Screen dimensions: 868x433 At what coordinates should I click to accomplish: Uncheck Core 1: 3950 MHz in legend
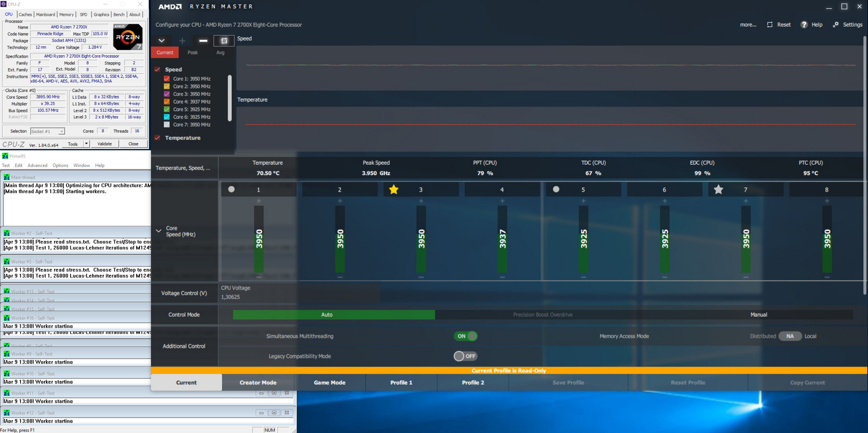pyautogui.click(x=167, y=79)
